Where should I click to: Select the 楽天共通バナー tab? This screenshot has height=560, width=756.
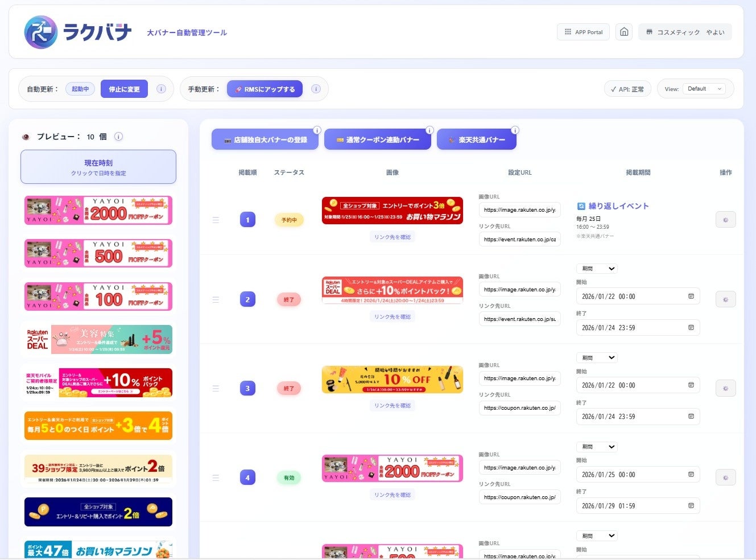tap(476, 139)
